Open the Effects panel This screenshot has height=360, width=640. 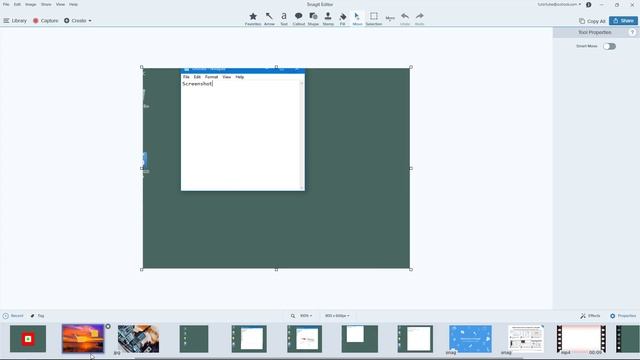[x=590, y=316]
